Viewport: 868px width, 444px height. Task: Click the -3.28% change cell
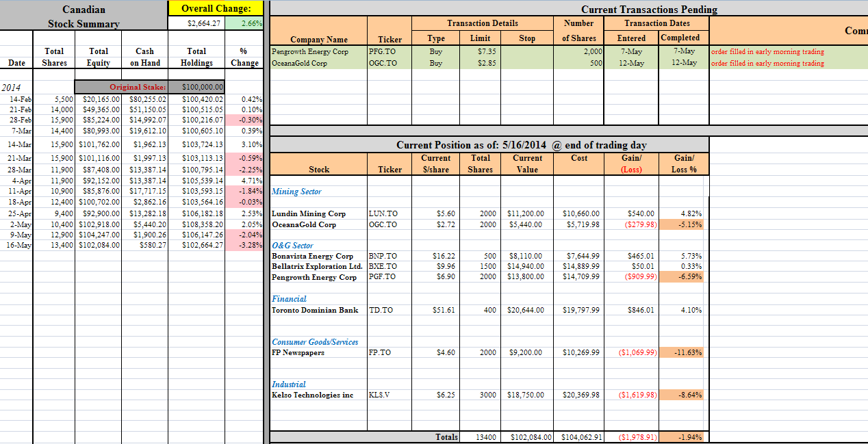pyautogui.click(x=244, y=245)
